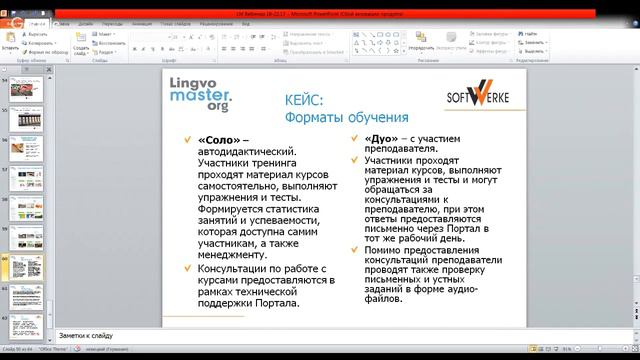Open the Макет layout dropdown
Viewport: 640px width, 360px height.
click(104, 34)
